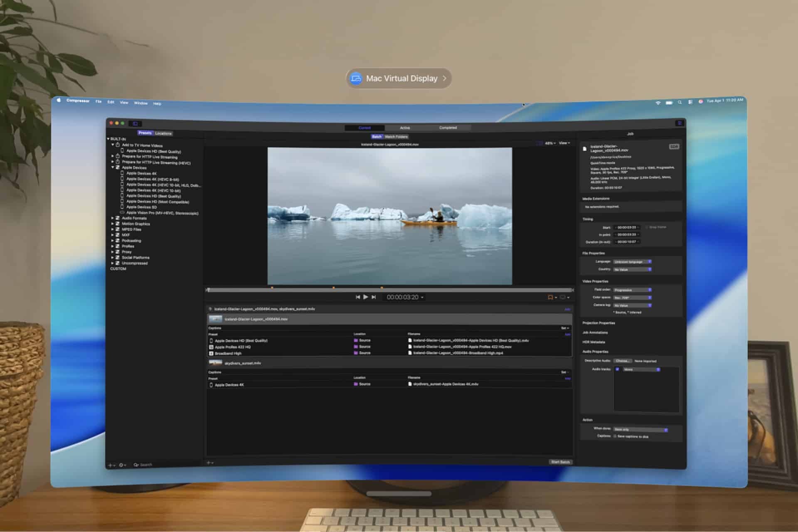Open the Color space dropdown
This screenshot has width=798, height=532.
(633, 298)
